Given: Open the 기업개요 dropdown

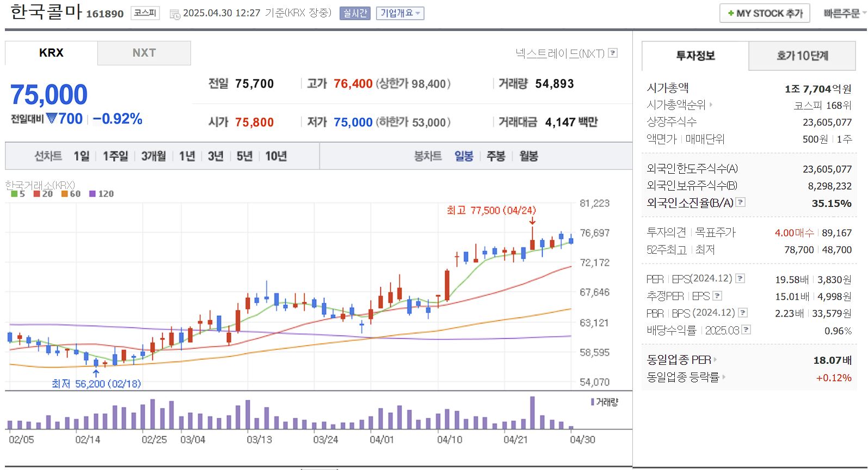Looking at the screenshot, I should click(400, 13).
